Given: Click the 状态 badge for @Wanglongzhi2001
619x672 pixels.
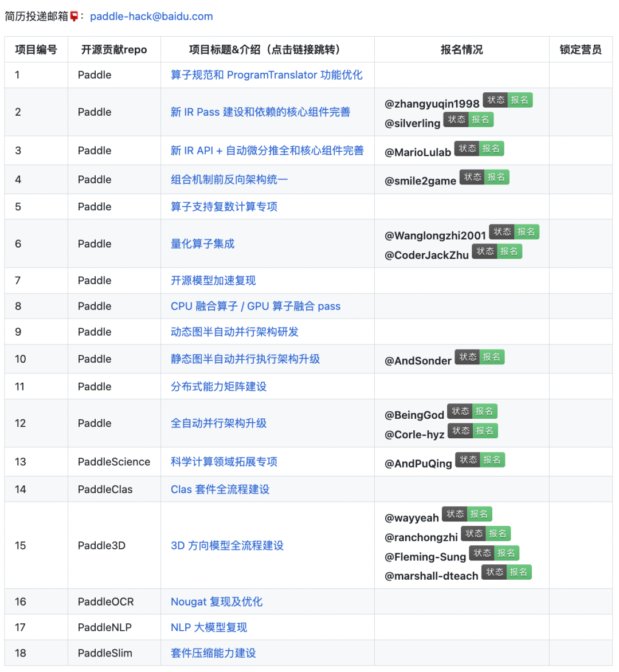Looking at the screenshot, I should click(502, 231).
